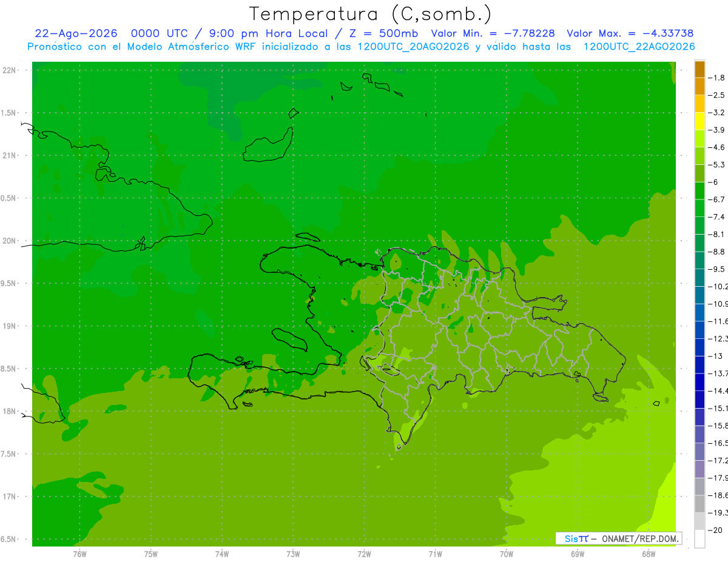Image resolution: width=728 pixels, height=562 pixels.
Task: Pick the blue swatch between -11.6 and -12.3
Action: tap(699, 330)
